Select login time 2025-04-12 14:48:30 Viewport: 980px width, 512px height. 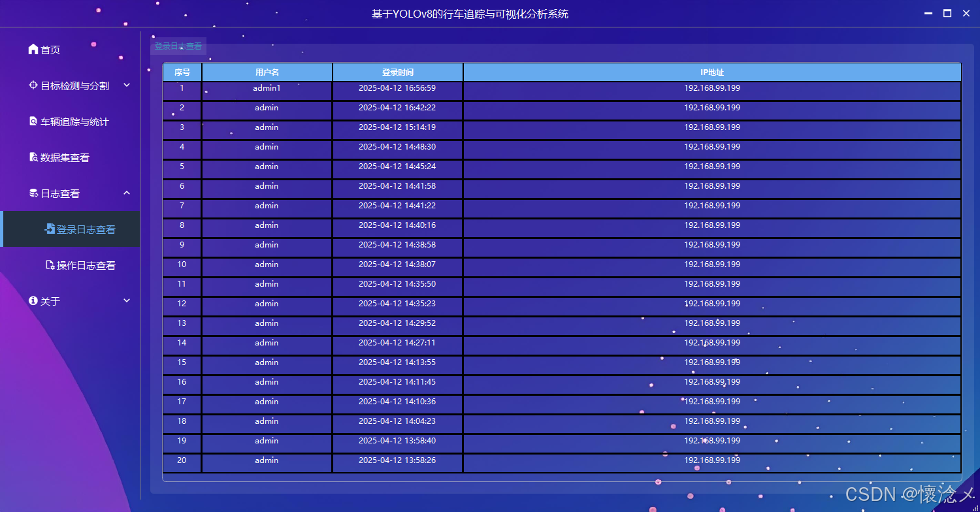397,147
